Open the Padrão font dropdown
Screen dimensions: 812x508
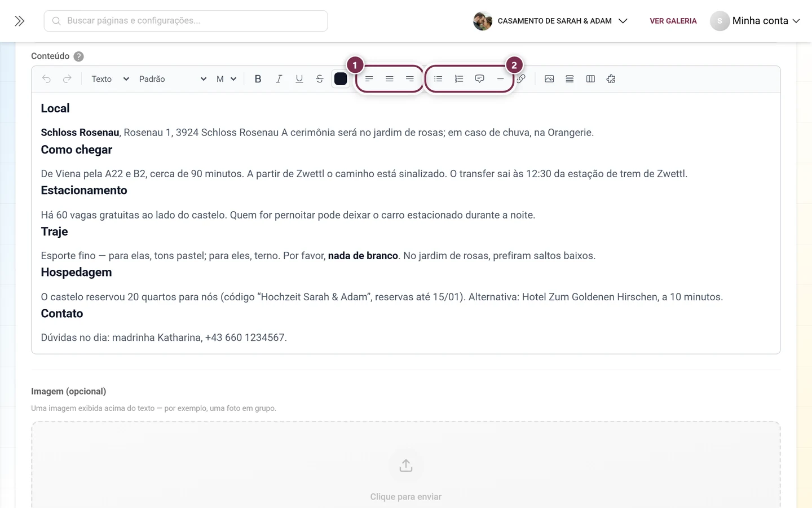173,79
